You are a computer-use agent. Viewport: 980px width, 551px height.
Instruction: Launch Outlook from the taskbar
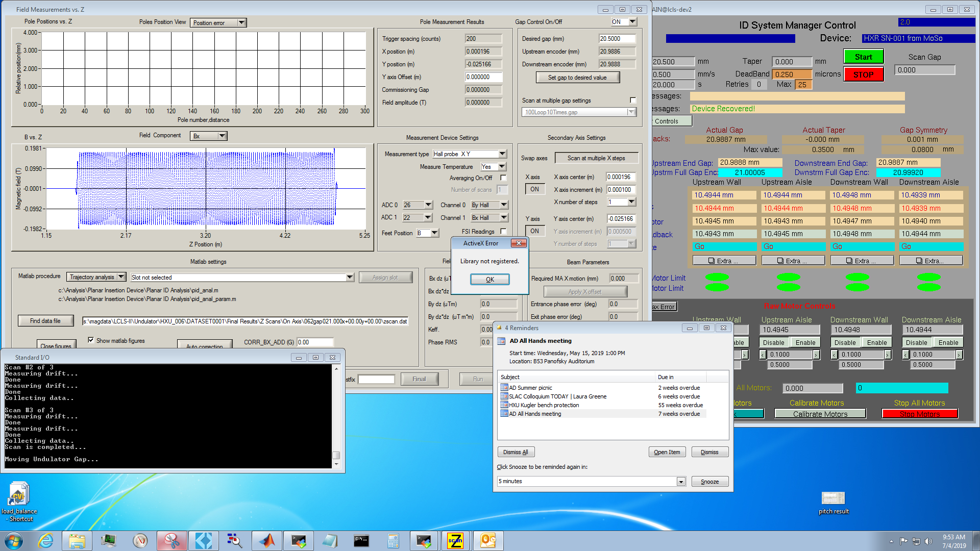click(x=487, y=541)
